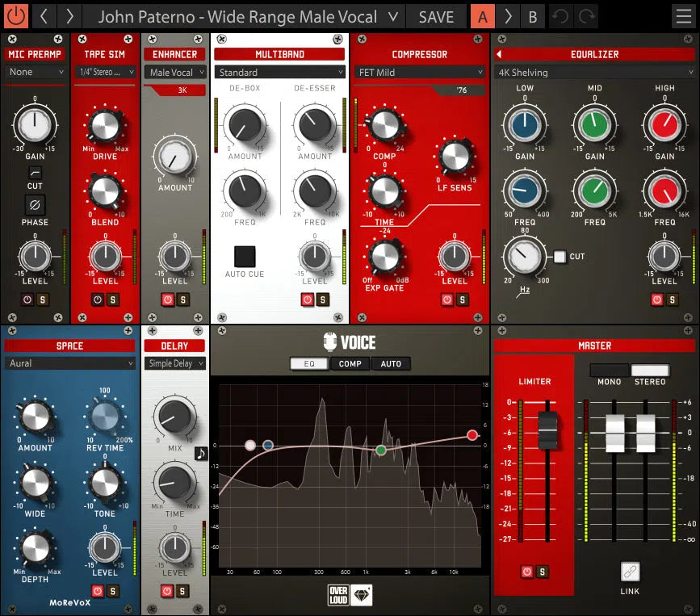
Task: Toggle the Compressor module power button
Action: click(x=447, y=300)
